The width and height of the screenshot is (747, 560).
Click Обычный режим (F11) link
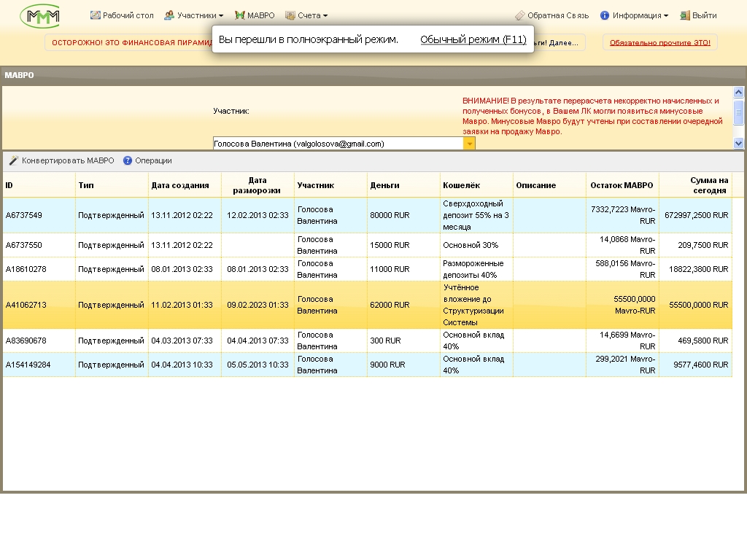tap(473, 39)
